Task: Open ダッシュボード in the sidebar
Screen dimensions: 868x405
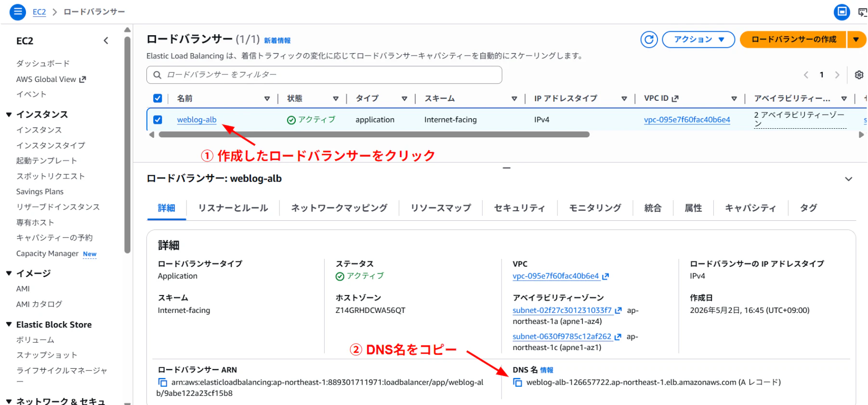Action: [43, 64]
